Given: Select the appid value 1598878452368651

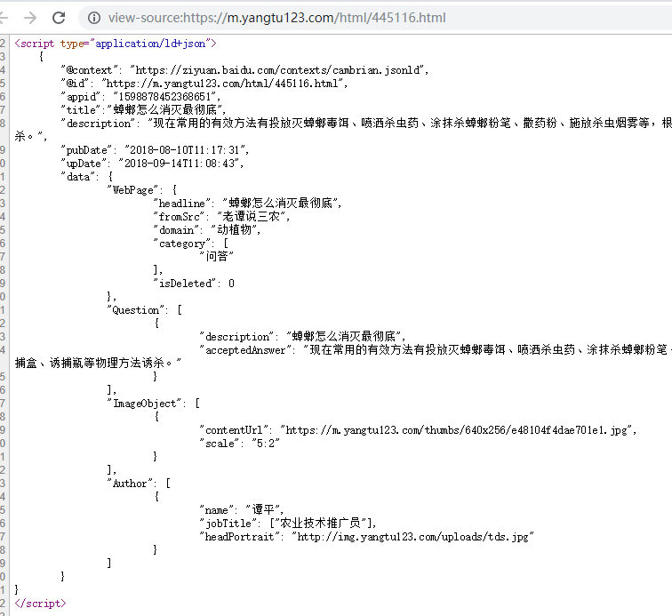Looking at the screenshot, I should click(x=165, y=97).
